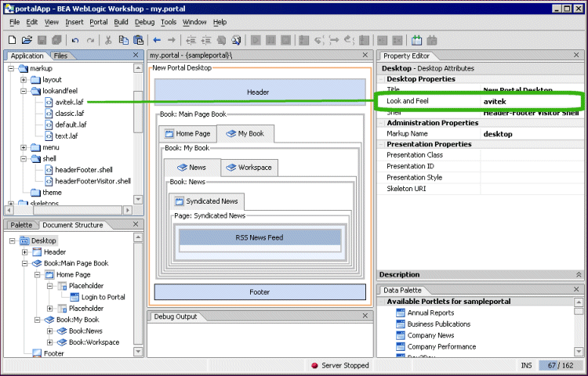Click the blue Back arrow icon
The image size is (588, 376).
[157, 40]
